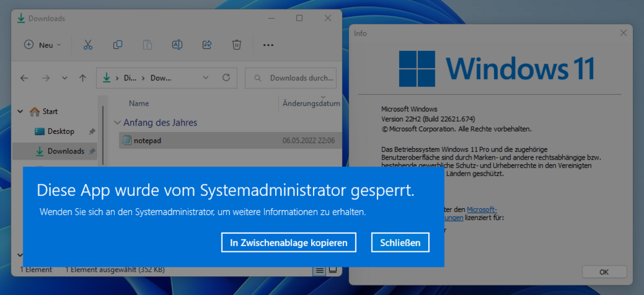
Task: Collapse the Anfang des Jahres group
Action: coord(117,122)
